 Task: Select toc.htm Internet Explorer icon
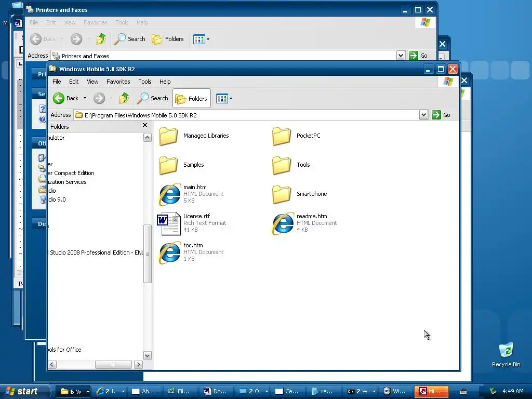point(170,252)
